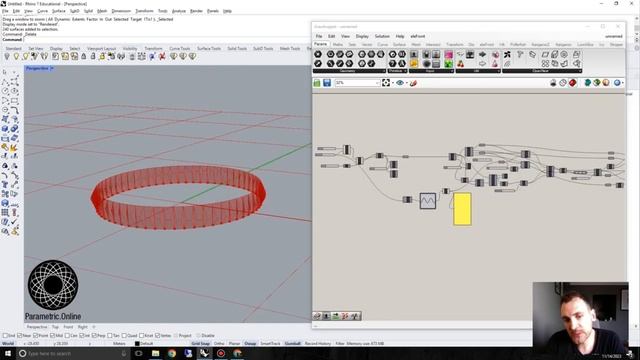Click the cherries icon in the Grasshopper Util panel

click(460, 64)
